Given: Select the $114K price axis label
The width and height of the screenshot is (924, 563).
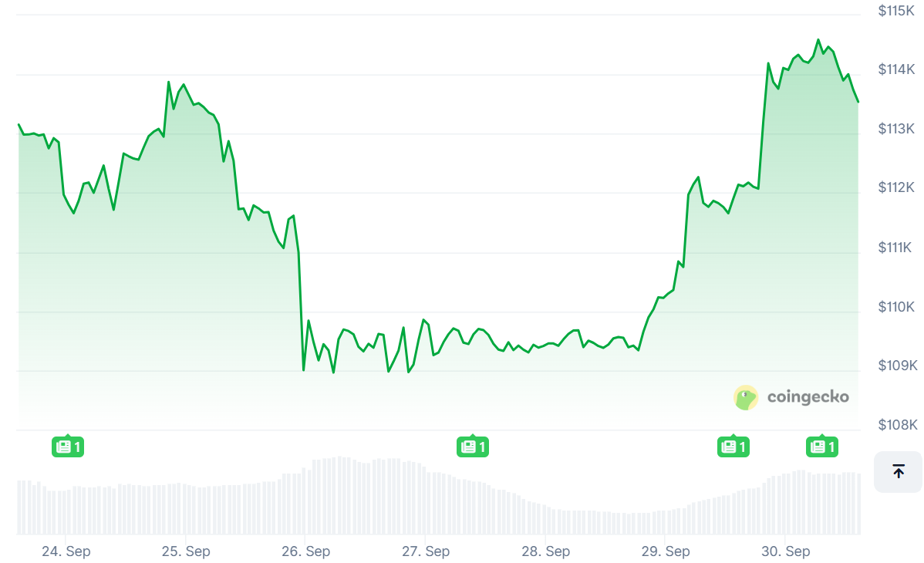Looking at the screenshot, I should click(895, 69).
